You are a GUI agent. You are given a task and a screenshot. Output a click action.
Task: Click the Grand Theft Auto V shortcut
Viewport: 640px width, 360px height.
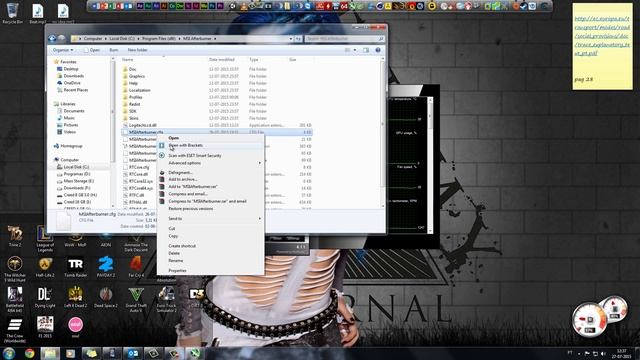point(136,300)
